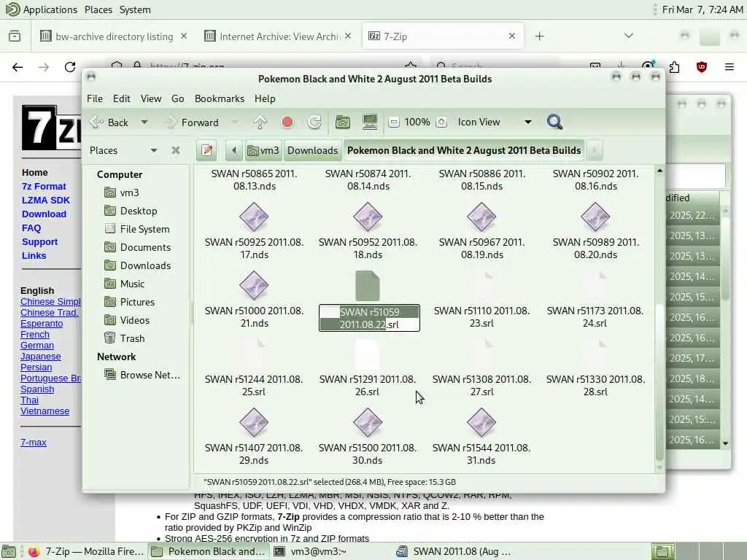Select Pictures in the sidebar
This screenshot has width=747, height=560.
point(137,302)
